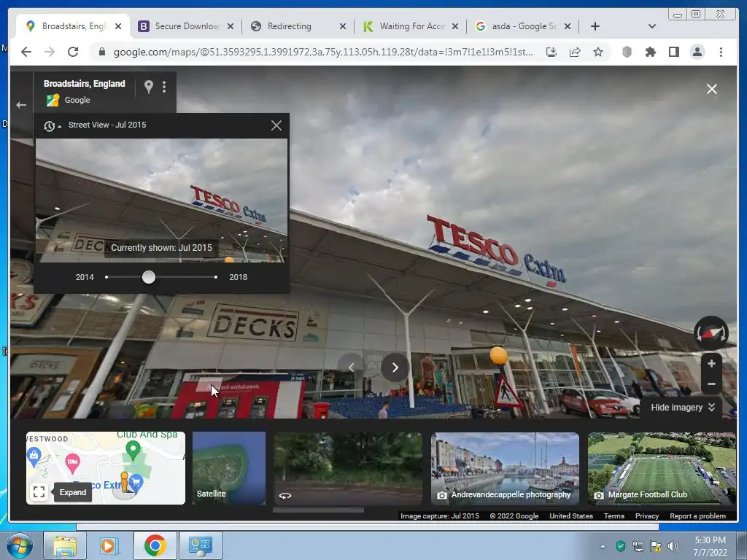The image size is (747, 560).
Task: Move to previous Street View position
Action: (x=351, y=367)
